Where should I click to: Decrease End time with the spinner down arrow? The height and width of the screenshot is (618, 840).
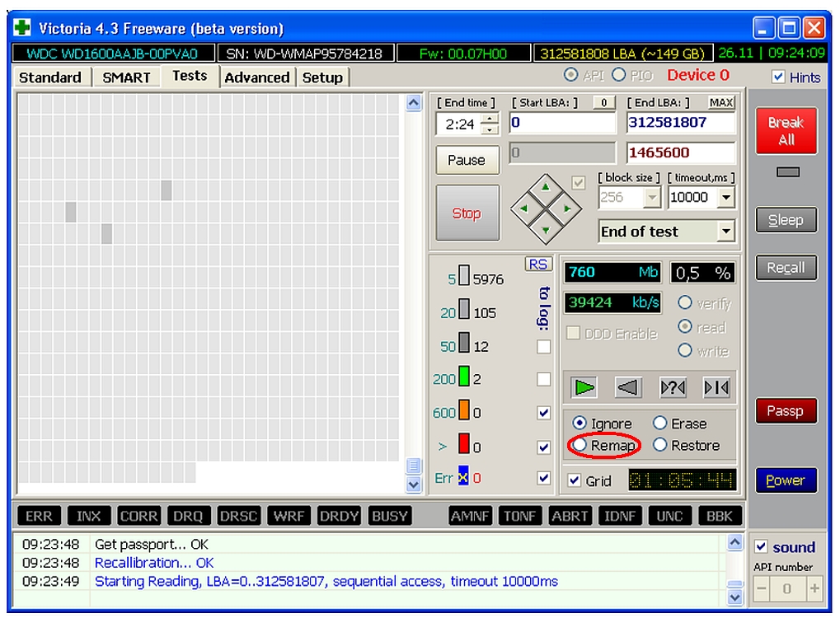pyautogui.click(x=490, y=129)
